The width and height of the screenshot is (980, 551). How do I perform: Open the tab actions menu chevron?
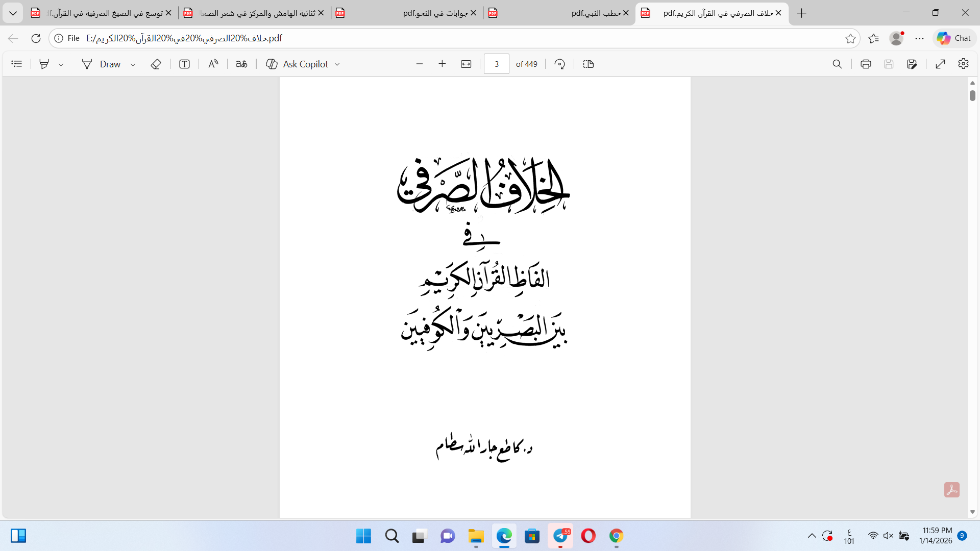point(13,13)
